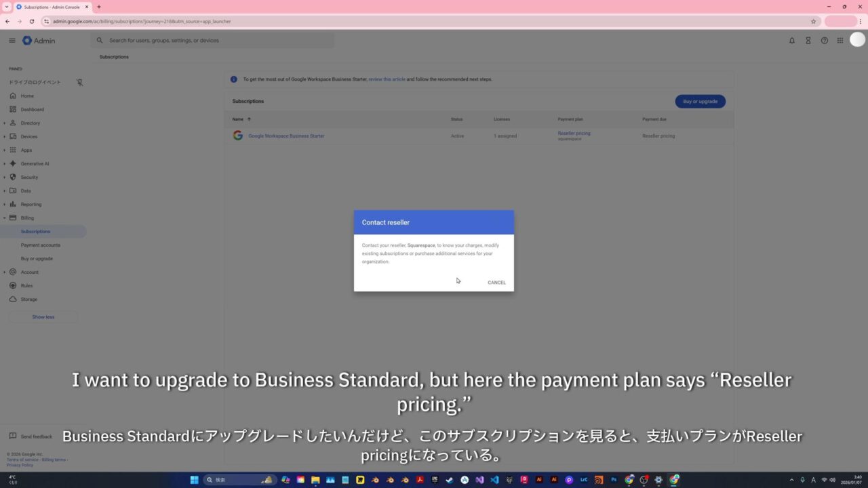Screen dimensions: 868x488
Task: Click the review this article link
Action: pyautogui.click(x=387, y=79)
